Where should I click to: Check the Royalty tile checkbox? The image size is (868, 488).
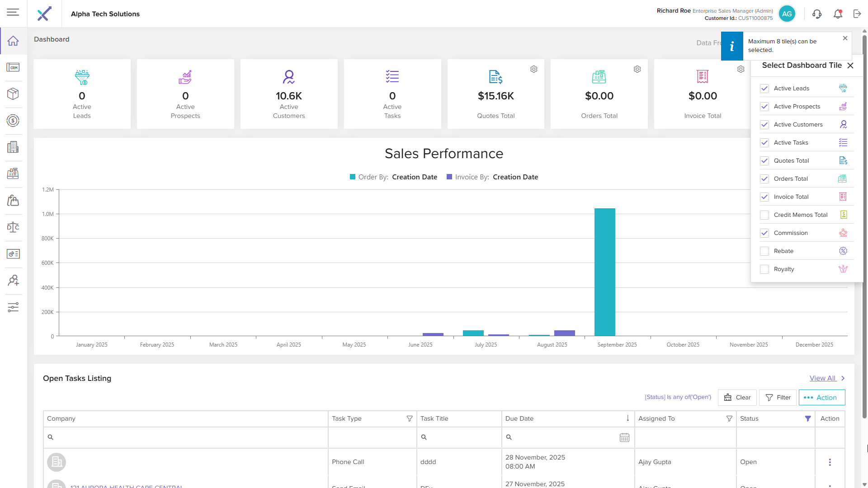764,269
